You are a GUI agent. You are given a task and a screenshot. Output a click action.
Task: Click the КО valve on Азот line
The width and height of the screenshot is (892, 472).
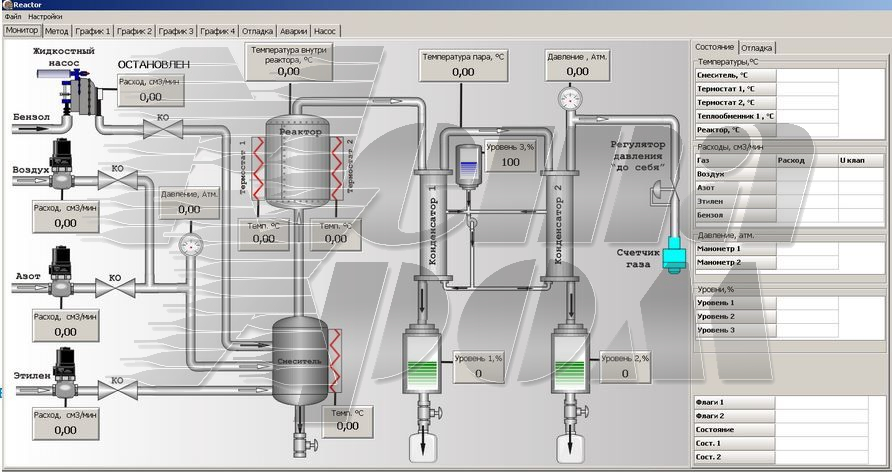click(120, 289)
